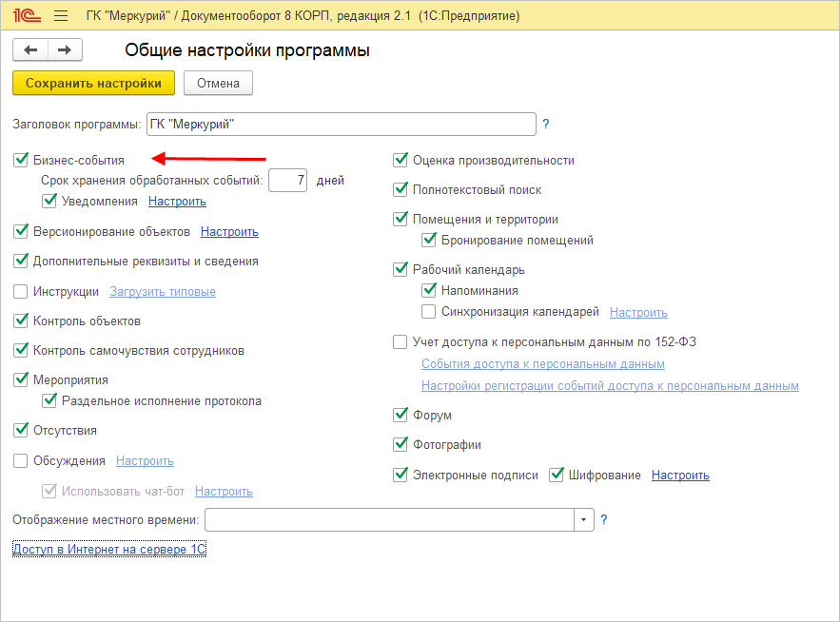Open События доступа к персональным данным link
This screenshot has width=840, height=622.
[x=542, y=363]
